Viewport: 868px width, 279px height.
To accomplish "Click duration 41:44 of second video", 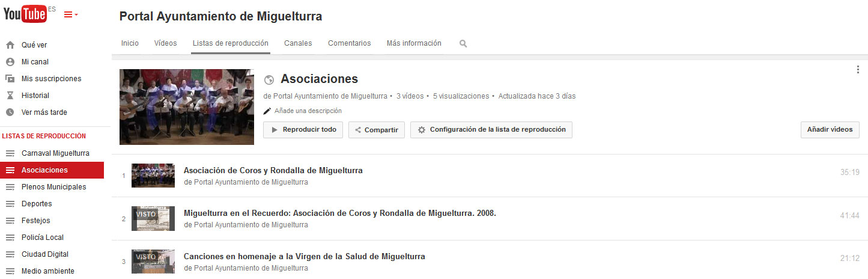I will [x=849, y=216].
